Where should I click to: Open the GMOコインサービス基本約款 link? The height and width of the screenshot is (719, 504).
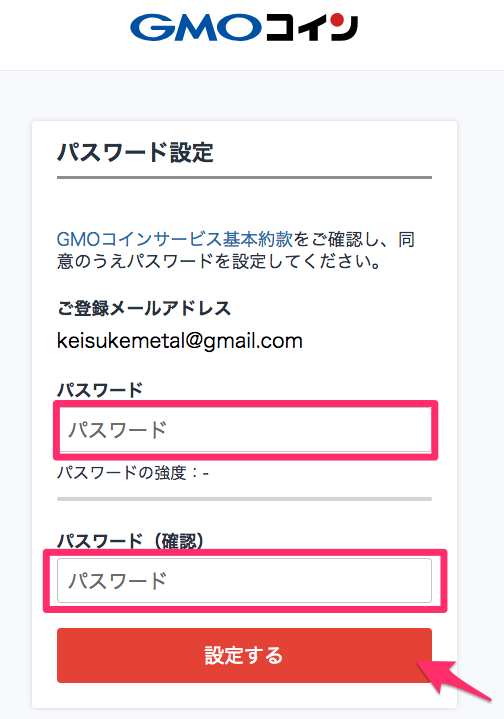coord(175,239)
